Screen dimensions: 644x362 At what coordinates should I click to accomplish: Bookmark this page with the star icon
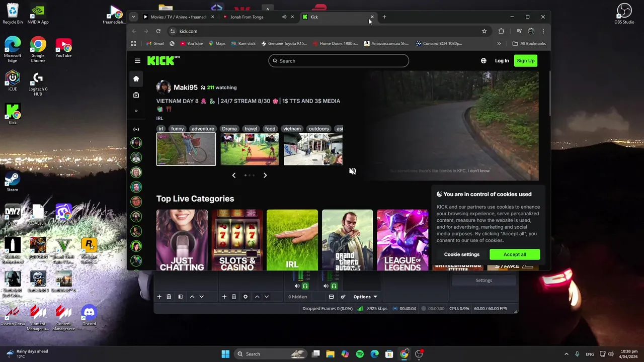tap(484, 31)
